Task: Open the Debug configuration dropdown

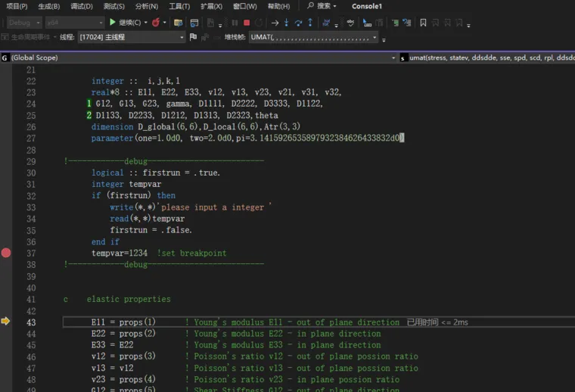Action: (x=24, y=23)
